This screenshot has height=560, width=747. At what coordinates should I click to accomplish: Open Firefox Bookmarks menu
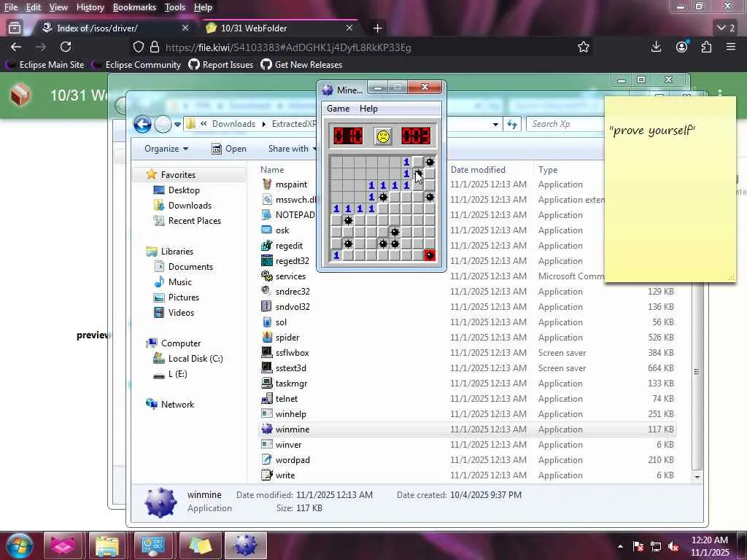tap(134, 7)
